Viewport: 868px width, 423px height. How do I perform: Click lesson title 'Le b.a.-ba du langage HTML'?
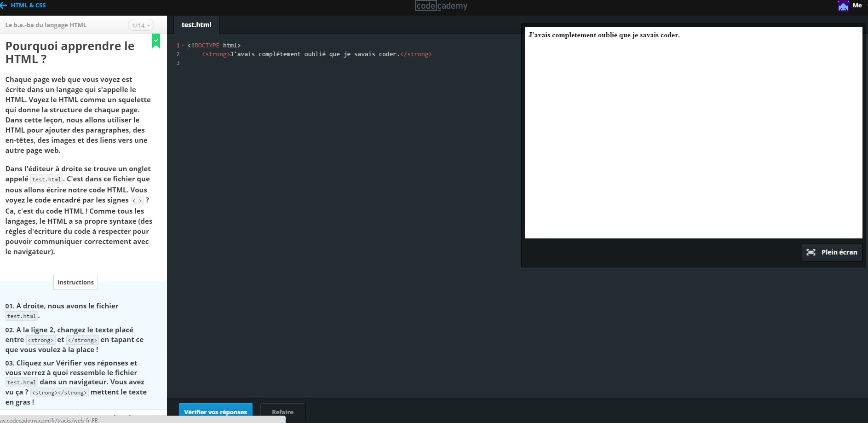point(46,25)
